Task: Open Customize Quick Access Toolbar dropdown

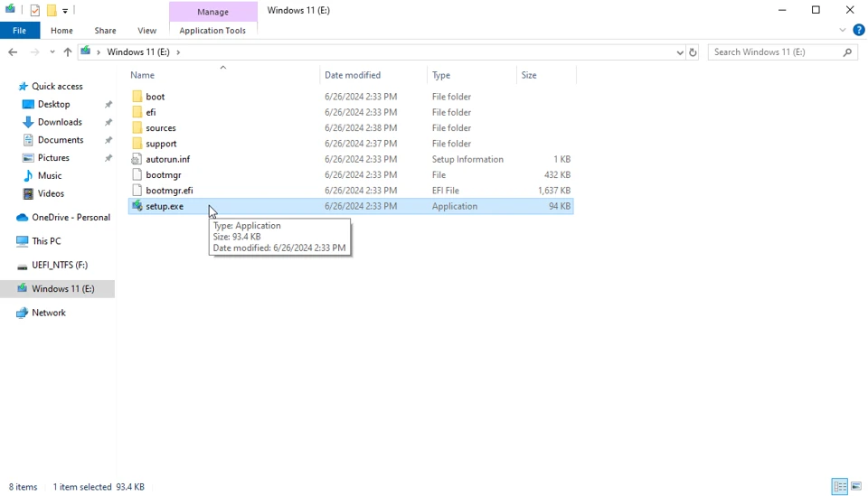Action: 65,11
